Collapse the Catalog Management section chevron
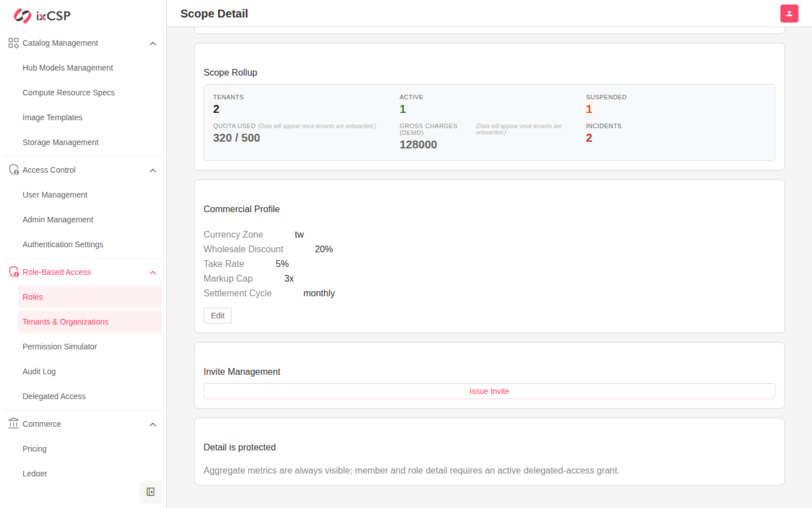Image resolution: width=812 pixels, height=508 pixels. pyautogui.click(x=153, y=43)
